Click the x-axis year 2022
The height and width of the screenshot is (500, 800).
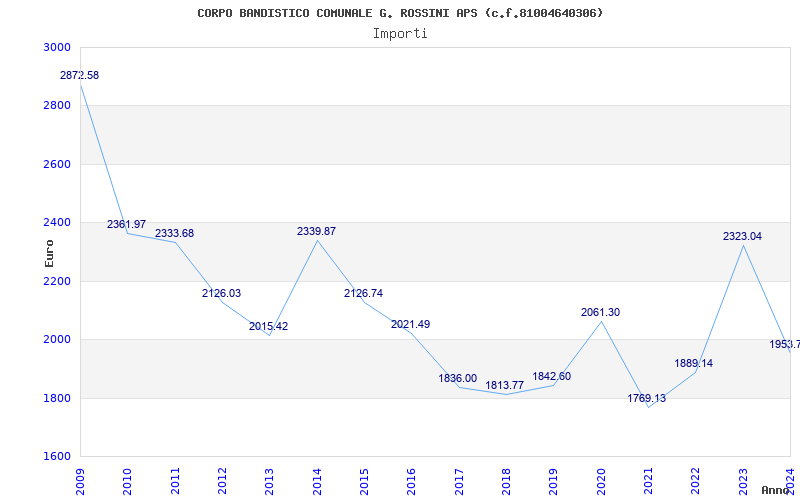point(695,481)
